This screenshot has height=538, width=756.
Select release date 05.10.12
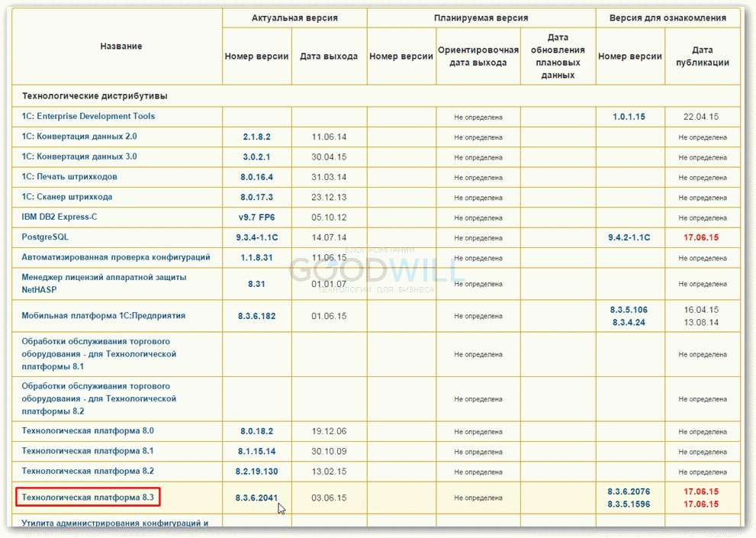tap(329, 217)
